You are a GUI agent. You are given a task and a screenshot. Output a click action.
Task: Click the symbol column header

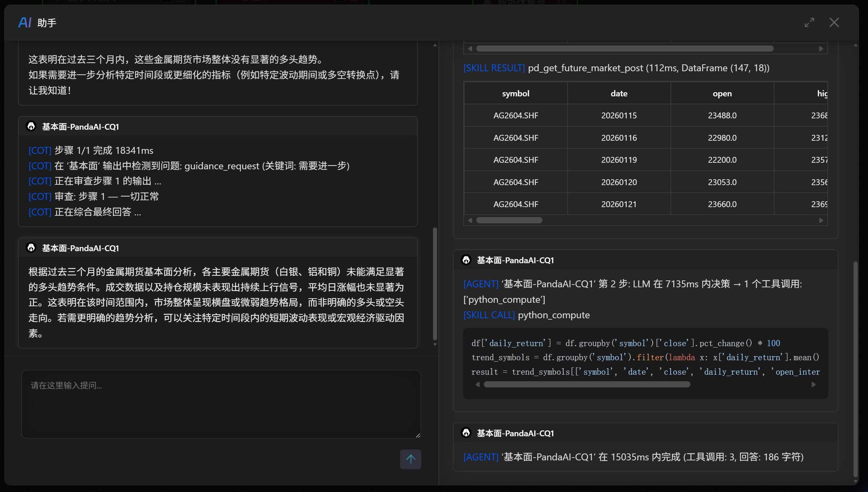(515, 94)
